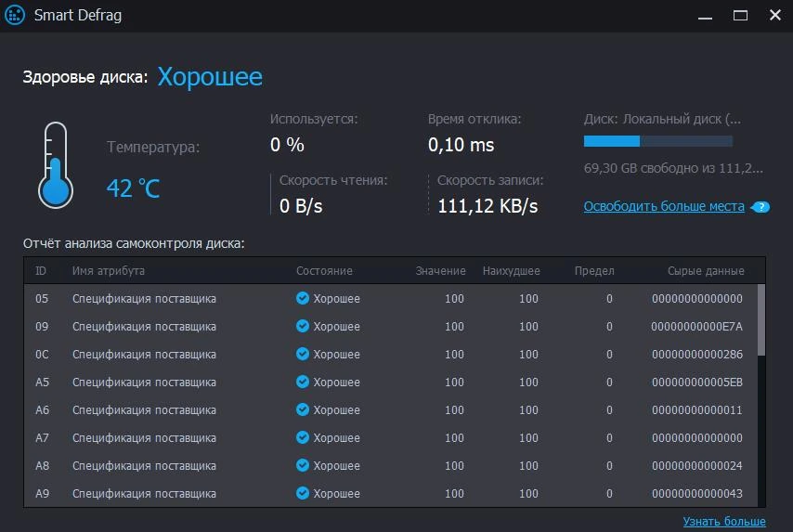793x532 pixels.
Task: Click the status checkmark in row 05
Action: pyautogui.click(x=303, y=298)
